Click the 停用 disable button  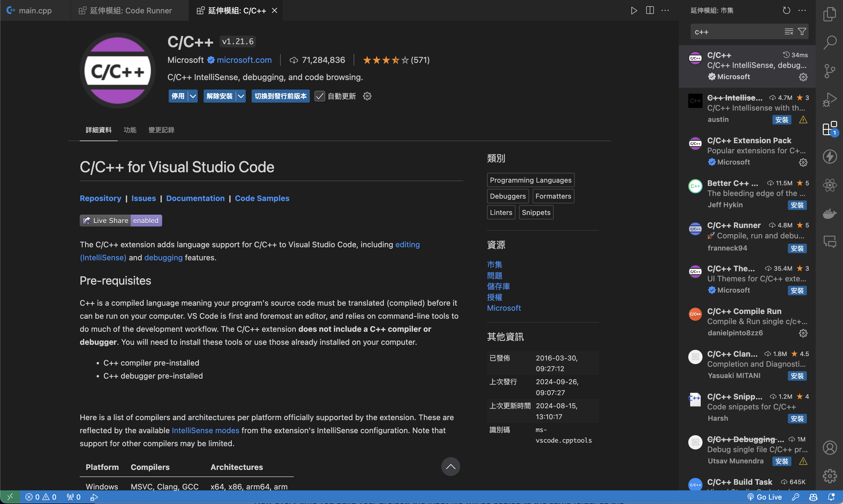(x=178, y=96)
